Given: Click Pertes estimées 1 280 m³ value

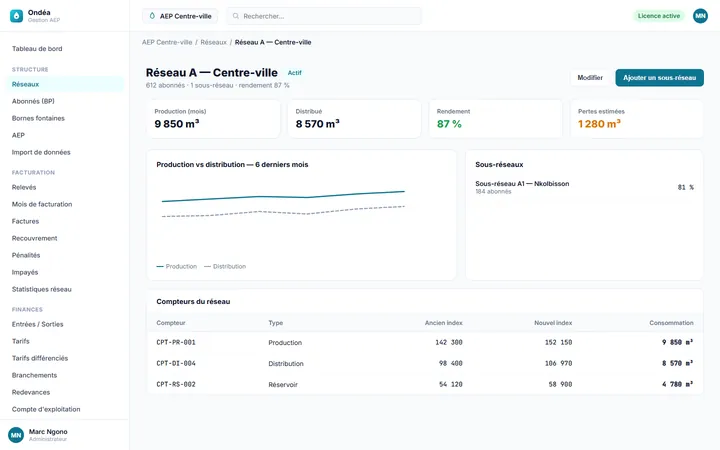Looking at the screenshot, I should (599, 124).
